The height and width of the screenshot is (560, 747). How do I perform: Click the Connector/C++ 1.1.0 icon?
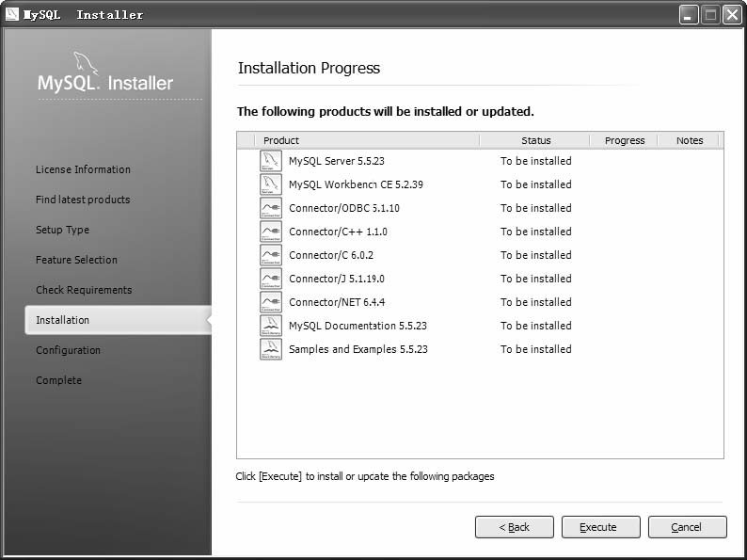click(x=271, y=232)
